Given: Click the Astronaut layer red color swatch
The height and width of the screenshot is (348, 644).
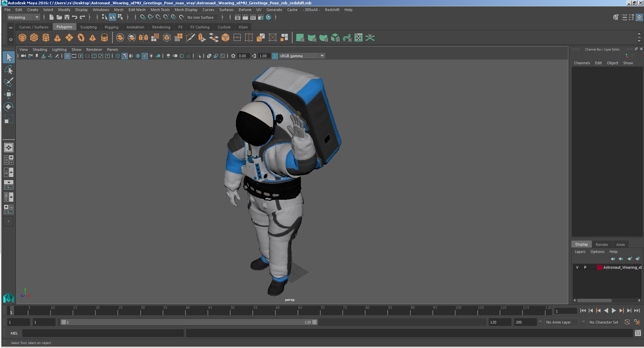Looking at the screenshot, I should pyautogui.click(x=600, y=267).
